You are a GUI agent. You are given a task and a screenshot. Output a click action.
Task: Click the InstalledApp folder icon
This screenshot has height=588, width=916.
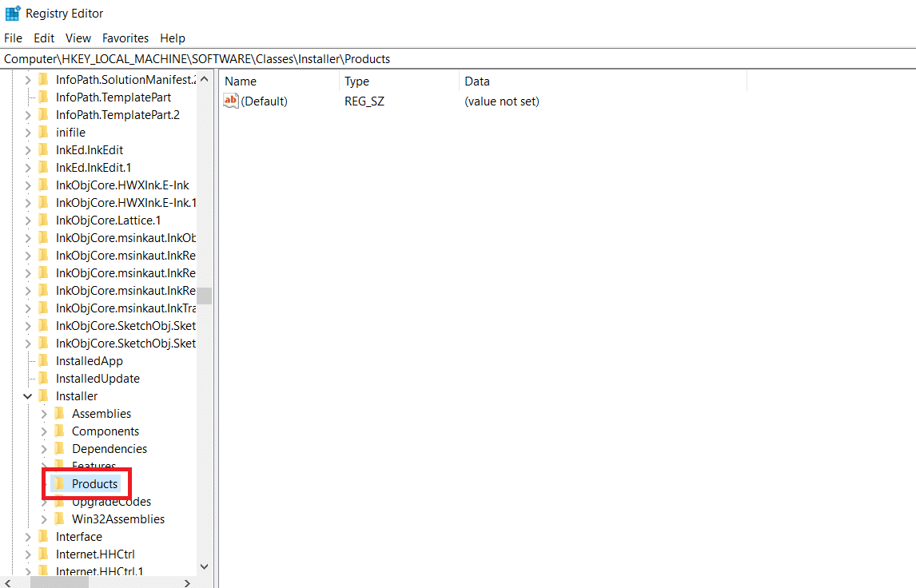pyautogui.click(x=43, y=361)
